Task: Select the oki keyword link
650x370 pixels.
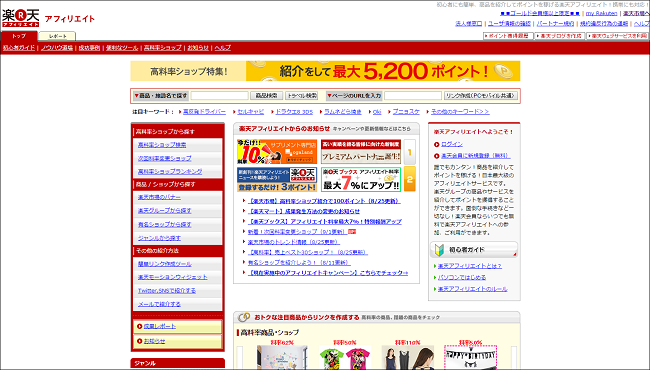Action: click(377, 112)
